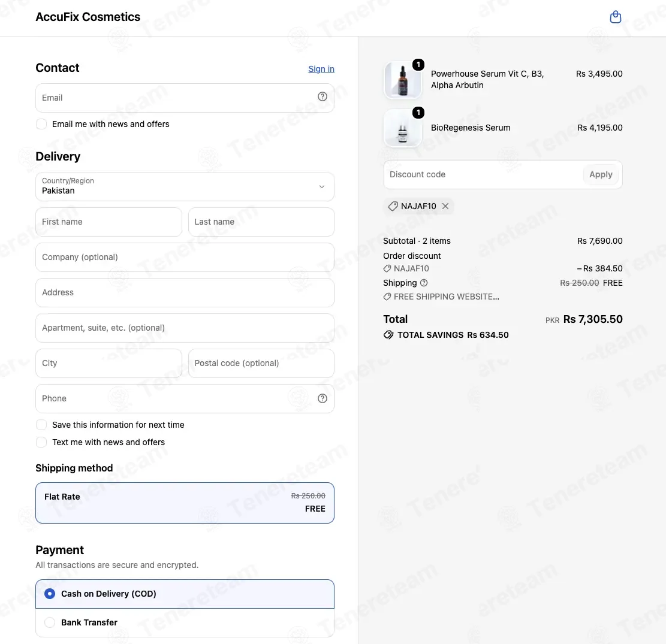Click the Address input field
This screenshot has height=644, width=666.
(x=185, y=292)
